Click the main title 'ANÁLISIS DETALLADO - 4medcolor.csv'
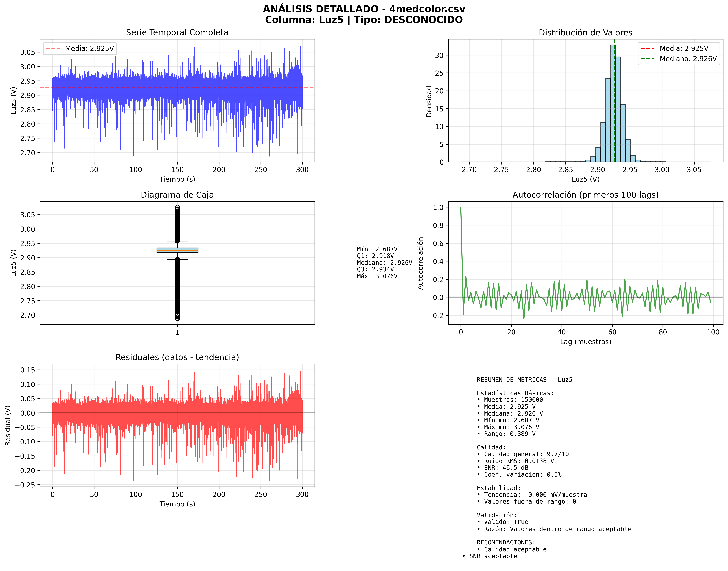This screenshot has height=571, width=728. click(x=364, y=9)
